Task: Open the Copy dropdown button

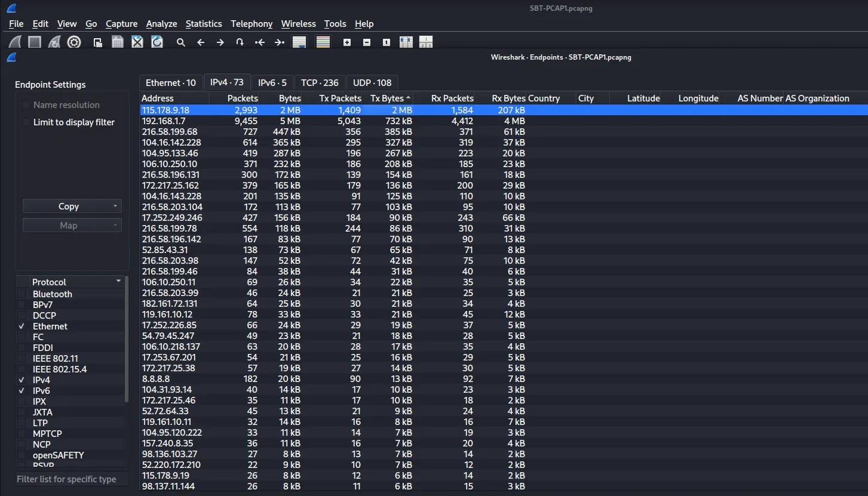Action: click(72, 207)
